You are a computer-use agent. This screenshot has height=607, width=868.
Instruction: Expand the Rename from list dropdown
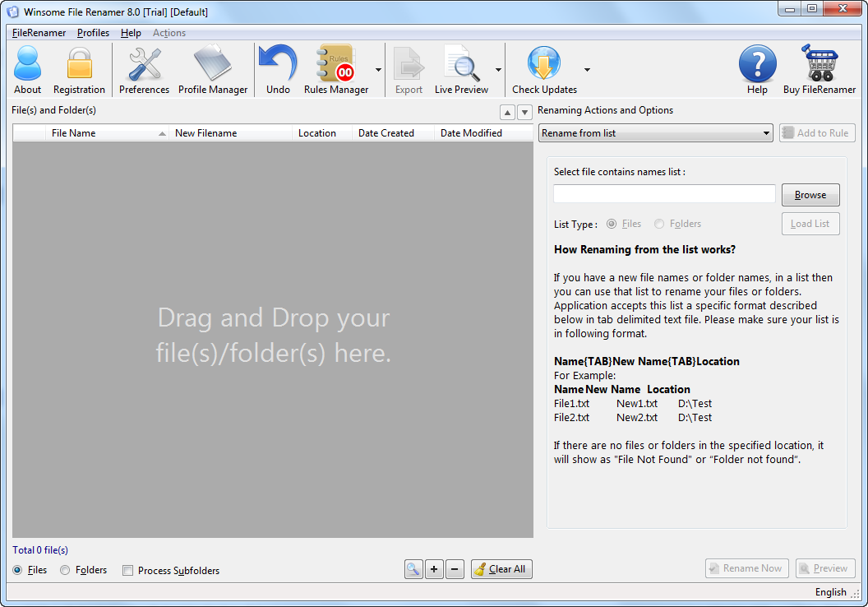point(655,133)
